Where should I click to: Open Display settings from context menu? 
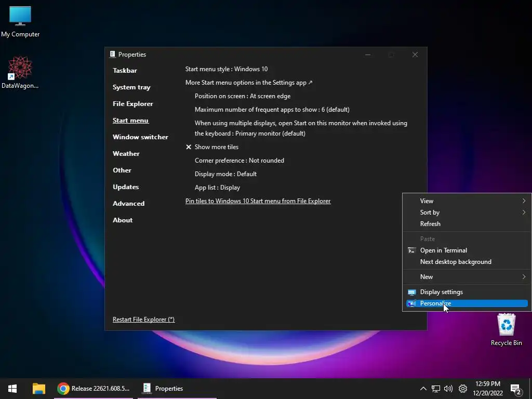467,292
